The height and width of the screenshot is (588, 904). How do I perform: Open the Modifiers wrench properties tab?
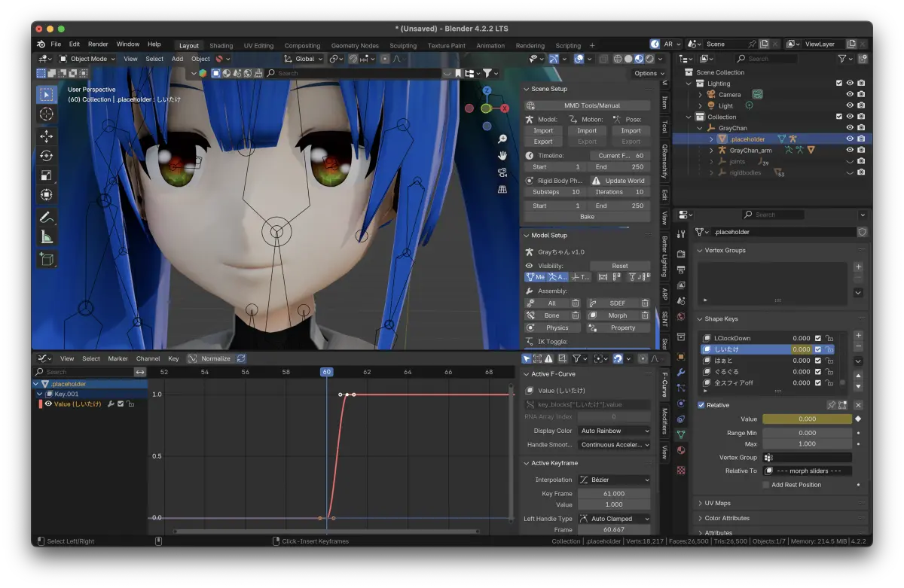pyautogui.click(x=681, y=372)
